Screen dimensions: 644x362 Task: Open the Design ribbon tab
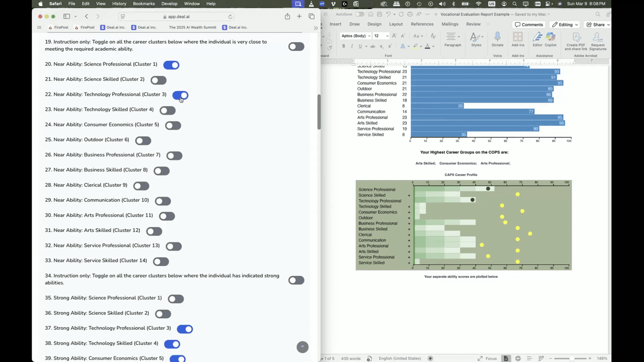[x=374, y=24]
